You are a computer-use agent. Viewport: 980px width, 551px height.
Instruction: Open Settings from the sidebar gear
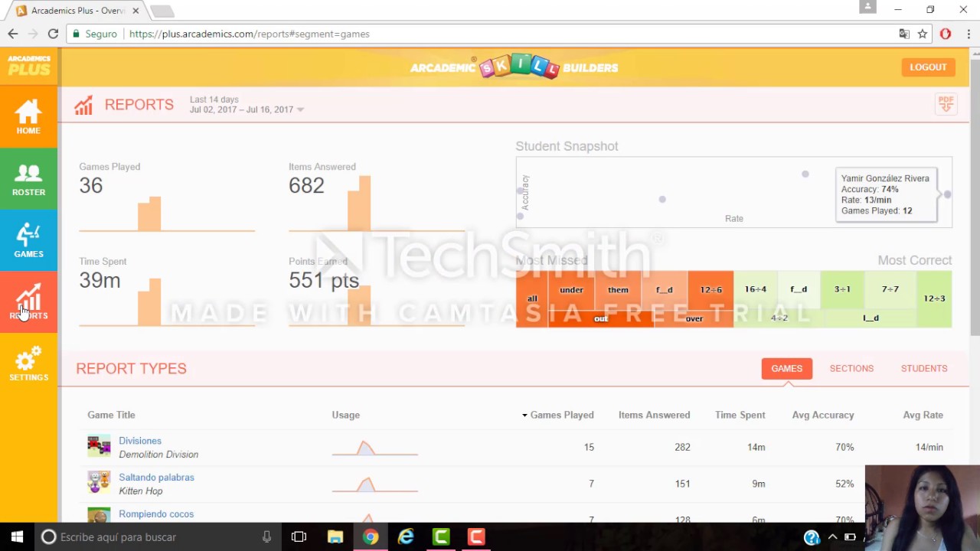(28, 364)
